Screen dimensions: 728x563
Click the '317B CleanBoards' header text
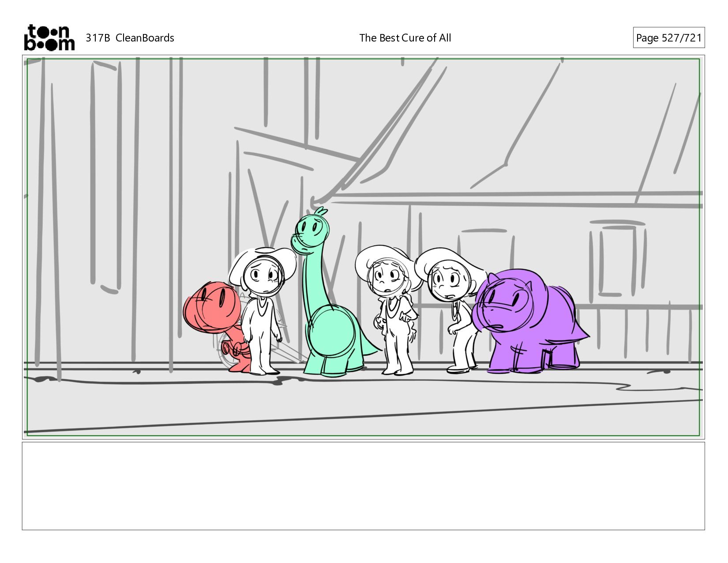click(130, 38)
